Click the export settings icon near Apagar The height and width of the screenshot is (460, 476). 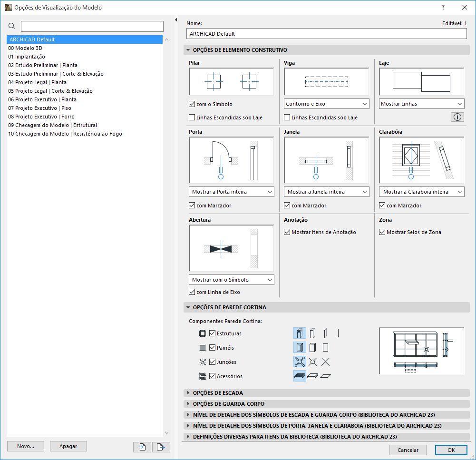click(161, 447)
